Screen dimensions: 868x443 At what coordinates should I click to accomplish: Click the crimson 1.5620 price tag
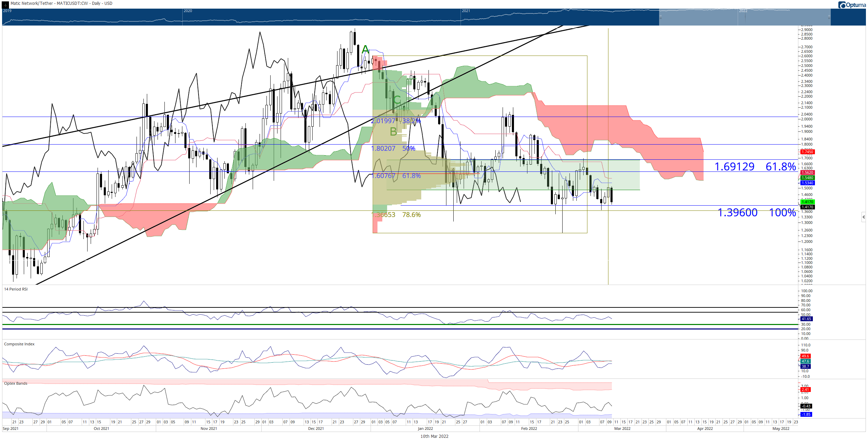tap(807, 173)
